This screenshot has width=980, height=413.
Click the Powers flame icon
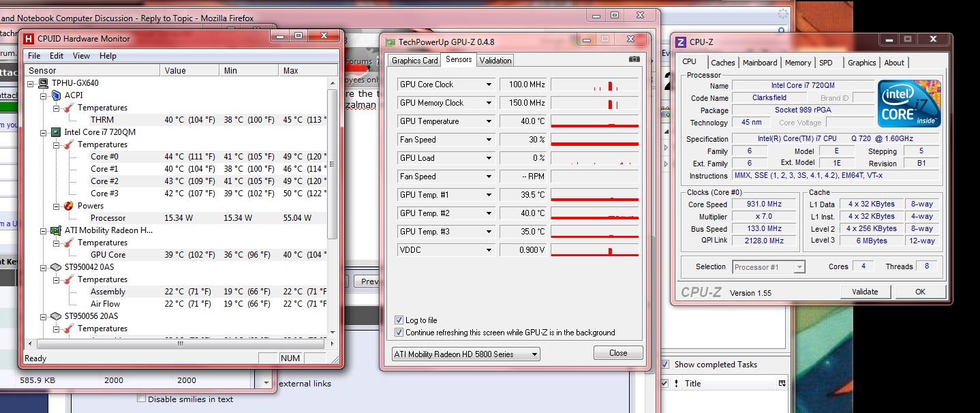click(68, 206)
